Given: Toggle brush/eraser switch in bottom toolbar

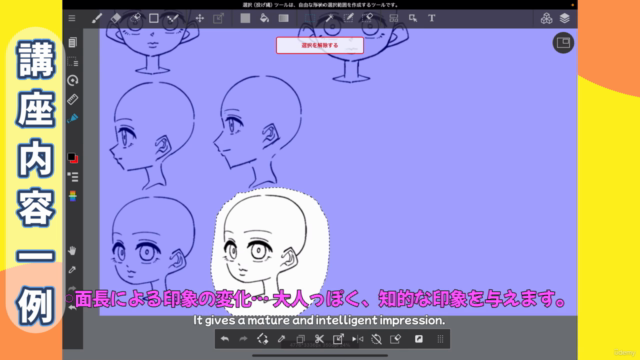Looking at the screenshot, I should 262,339.
